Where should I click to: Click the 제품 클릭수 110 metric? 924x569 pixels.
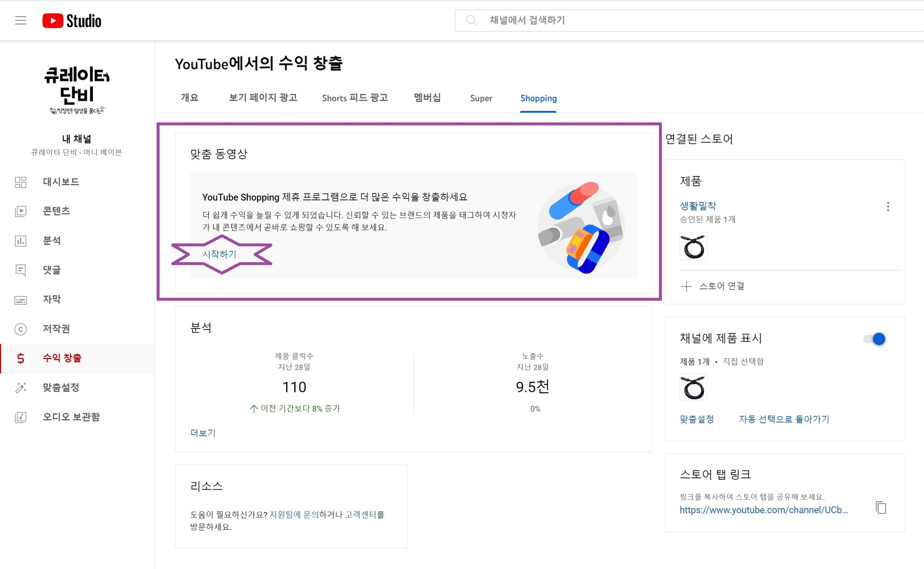click(x=294, y=387)
